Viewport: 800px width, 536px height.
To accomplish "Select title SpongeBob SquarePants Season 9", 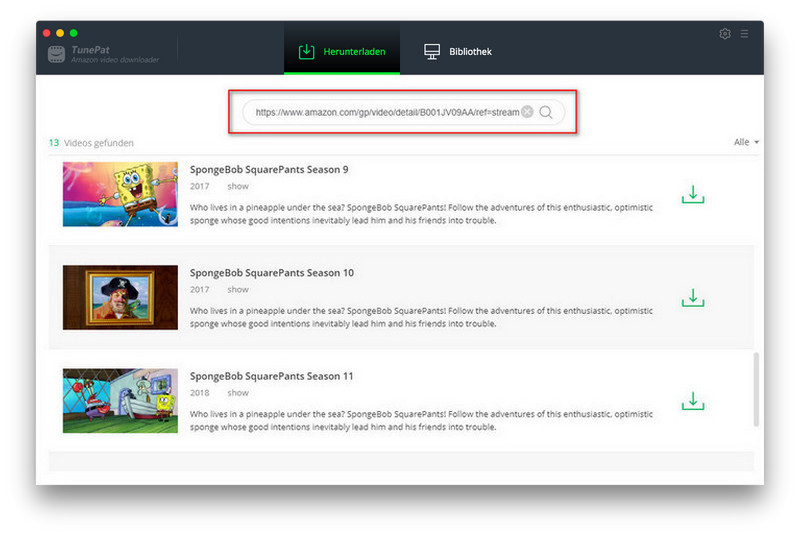I will 269,169.
